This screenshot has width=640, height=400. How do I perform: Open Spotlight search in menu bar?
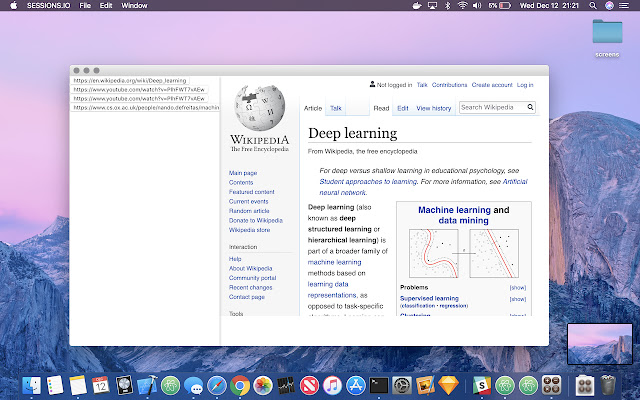pyautogui.click(x=593, y=5)
